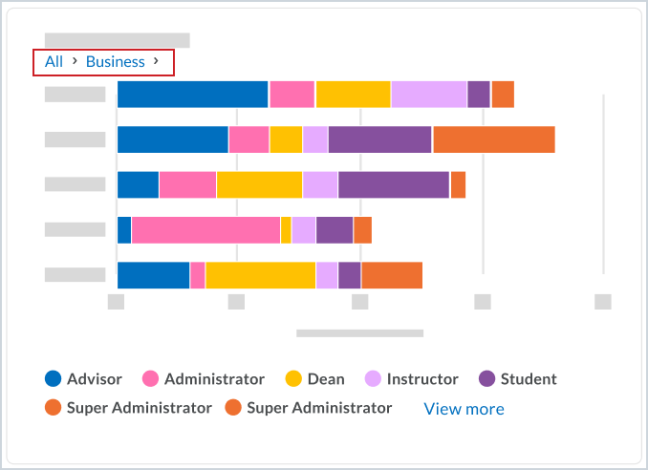Click the yellow Dean segment in bottom bar
The image size is (648, 470).
(x=260, y=275)
